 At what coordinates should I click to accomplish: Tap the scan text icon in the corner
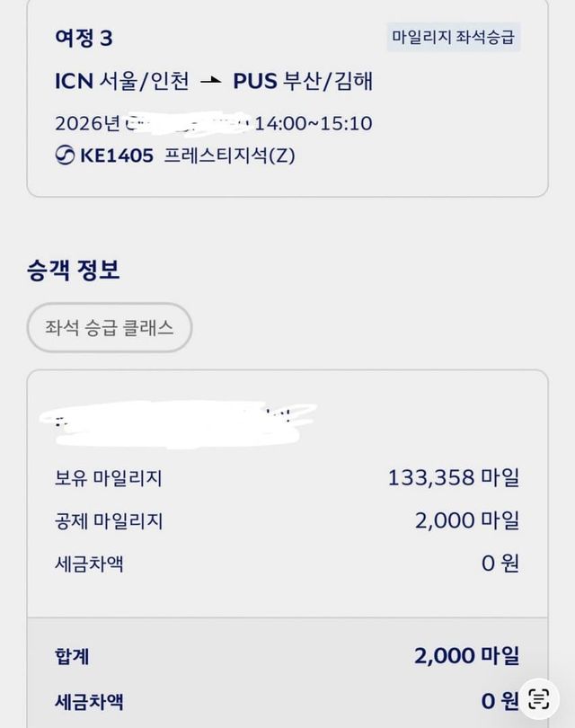point(539,698)
